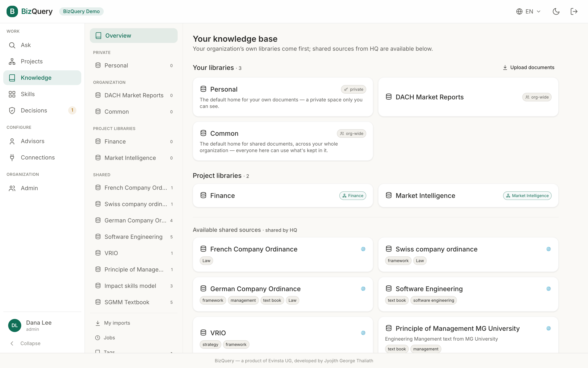
Task: Open the French Company Ordinance card title
Action: click(x=254, y=249)
